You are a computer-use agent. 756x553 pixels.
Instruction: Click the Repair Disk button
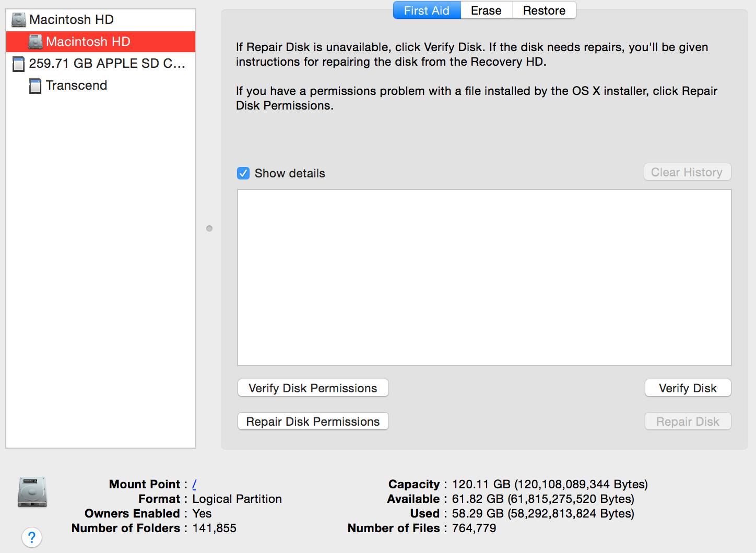coord(688,422)
